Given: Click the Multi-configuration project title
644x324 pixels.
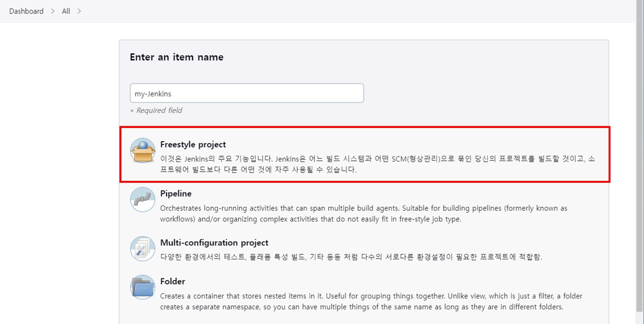Looking at the screenshot, I should pos(214,242).
